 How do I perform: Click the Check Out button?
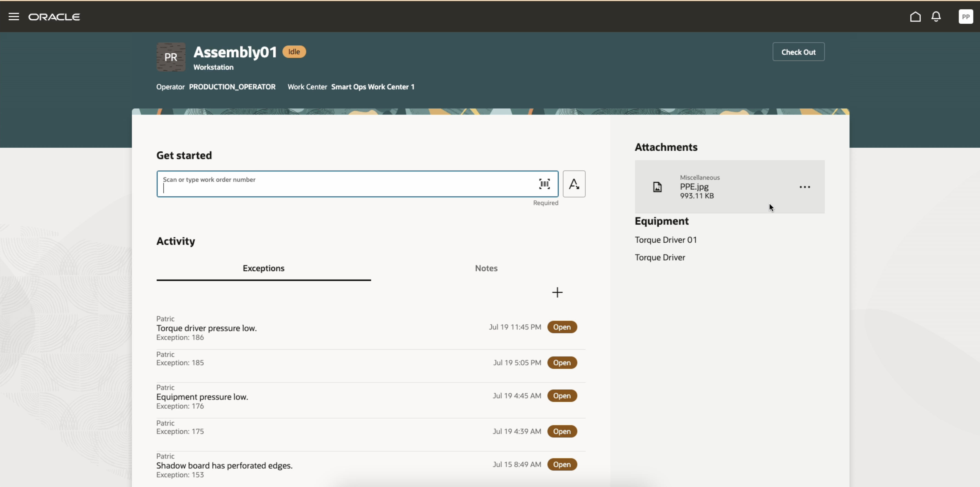(x=799, y=51)
